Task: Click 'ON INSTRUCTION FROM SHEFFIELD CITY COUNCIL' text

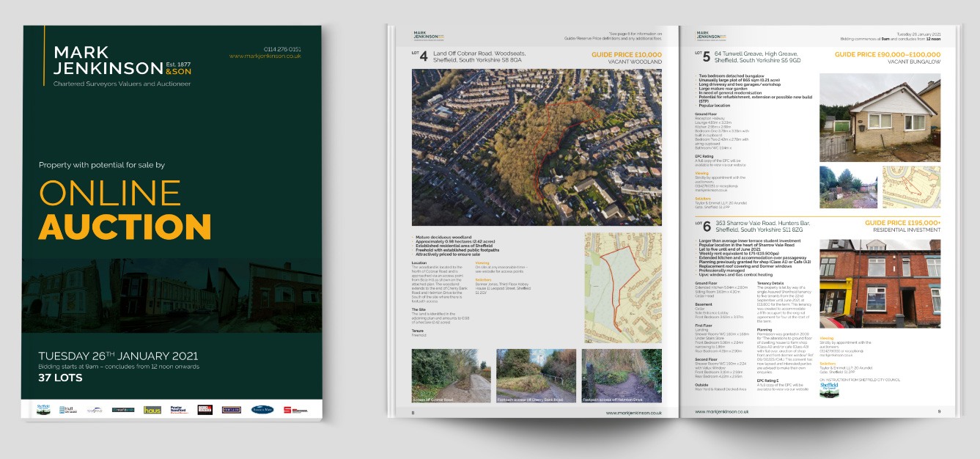Action: 859,380
